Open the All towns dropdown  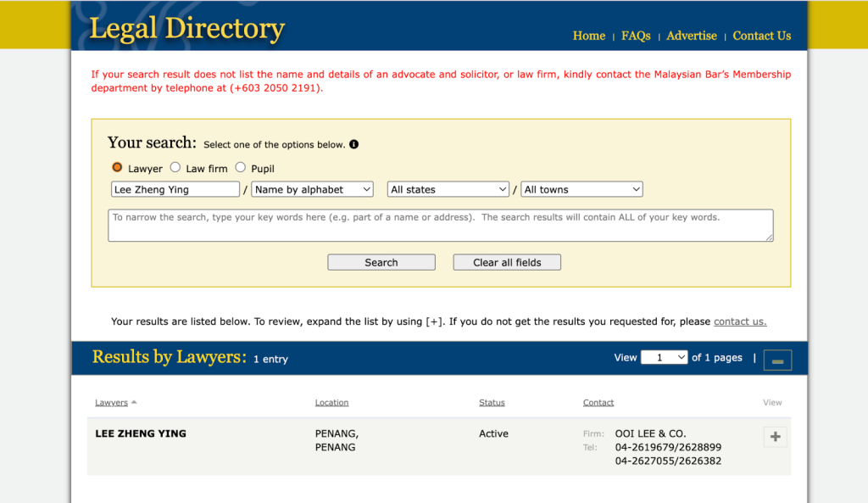581,189
